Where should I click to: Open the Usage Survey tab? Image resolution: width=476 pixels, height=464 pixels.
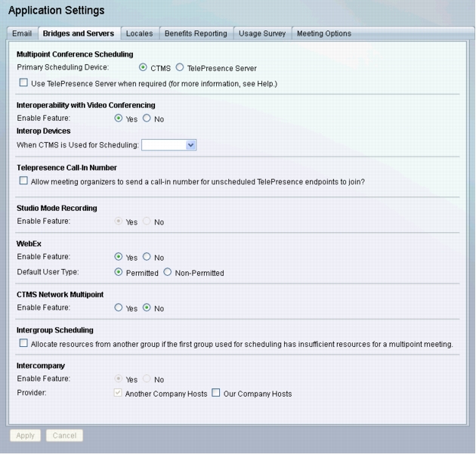tap(262, 33)
